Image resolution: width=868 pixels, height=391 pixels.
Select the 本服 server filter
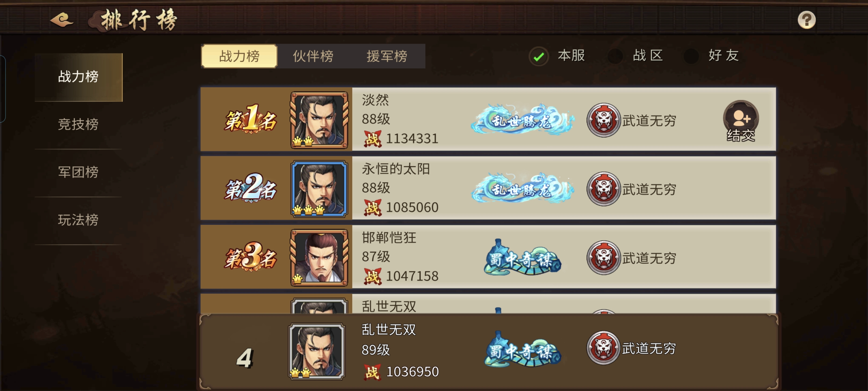pyautogui.click(x=557, y=56)
